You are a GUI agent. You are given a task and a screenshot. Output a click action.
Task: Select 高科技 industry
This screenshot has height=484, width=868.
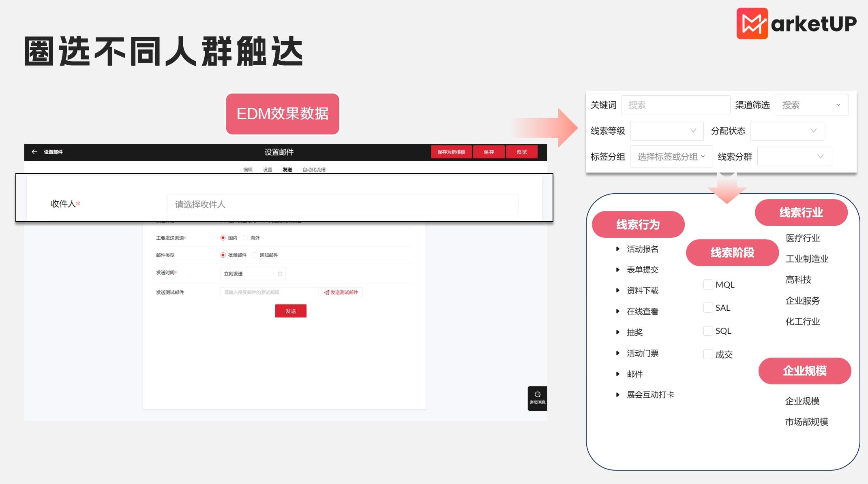tap(798, 280)
